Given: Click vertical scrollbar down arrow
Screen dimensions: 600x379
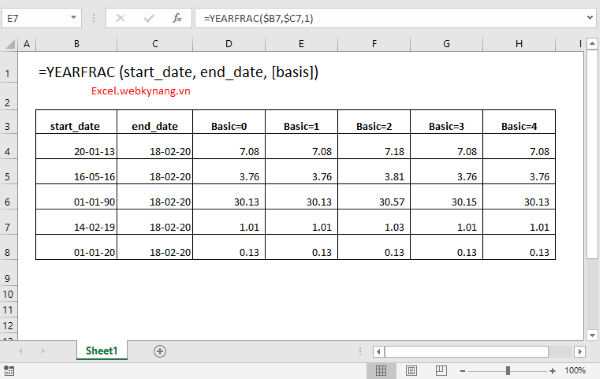Looking at the screenshot, I should pyautogui.click(x=592, y=335).
